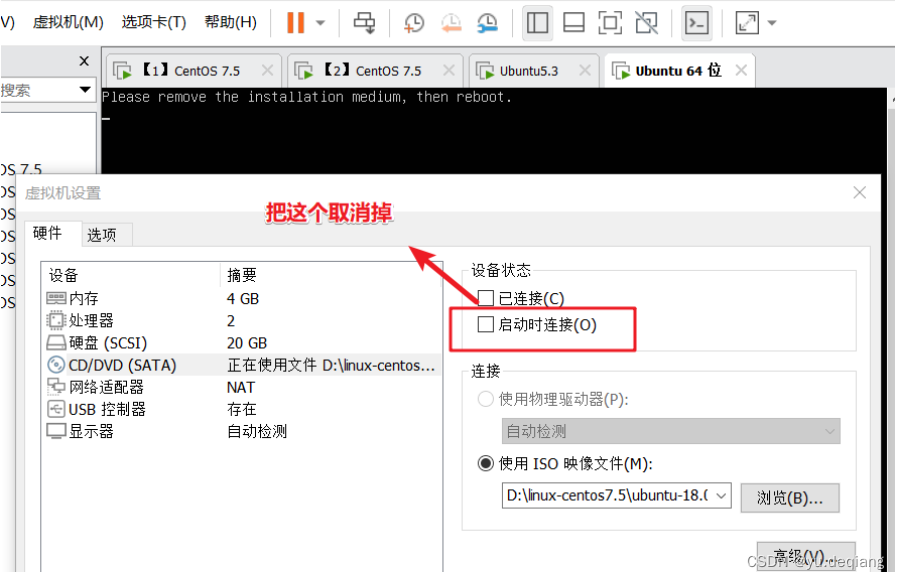Close the 【1】 CentOS 7.5 tab
Image resolution: width=900 pixels, height=580 pixels.
[267, 71]
